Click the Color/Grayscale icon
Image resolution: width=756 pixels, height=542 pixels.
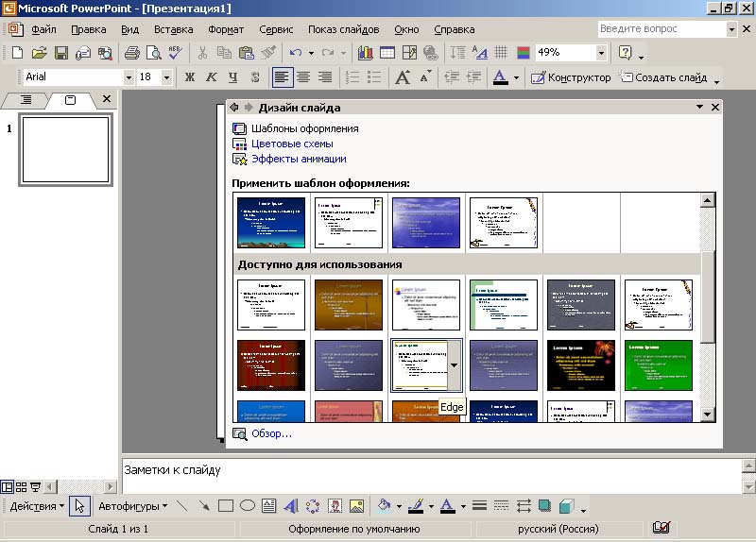524,53
